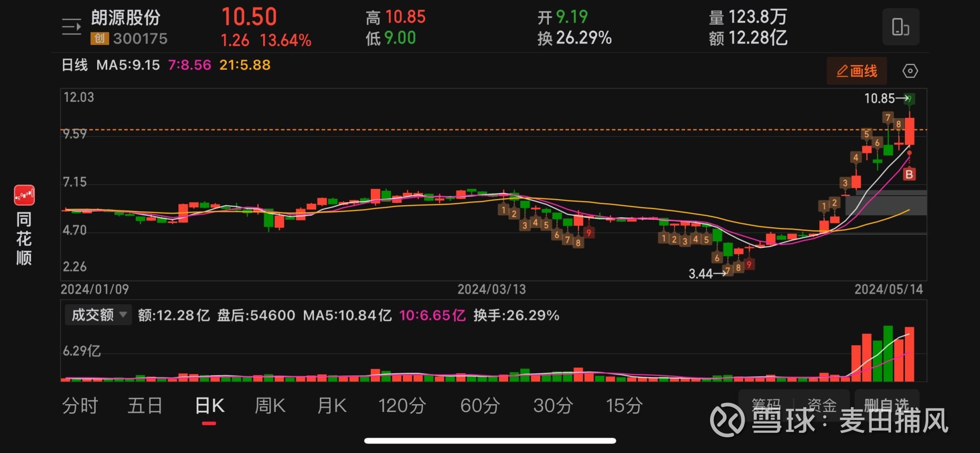980x453 pixels.
Task: Select the 60分 timeframe tab
Action: [x=480, y=406]
